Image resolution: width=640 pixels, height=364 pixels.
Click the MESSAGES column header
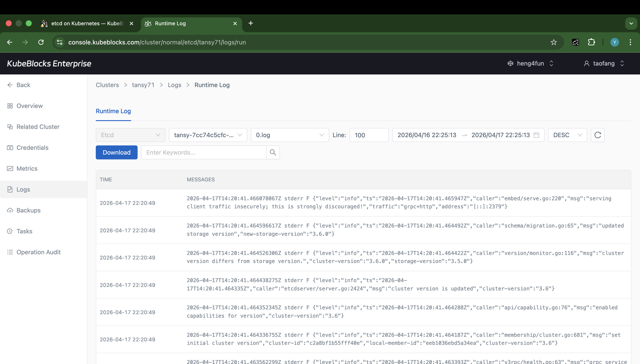point(201,180)
